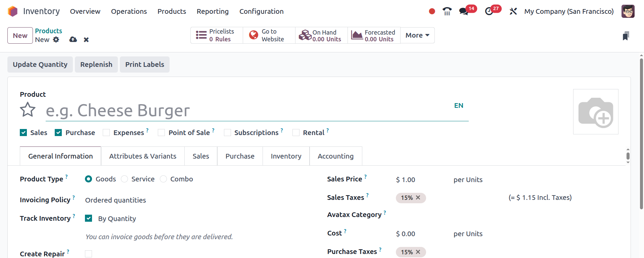This screenshot has height=258, width=644.
Task: Click the bookmark icon at top right
Action: (x=626, y=36)
